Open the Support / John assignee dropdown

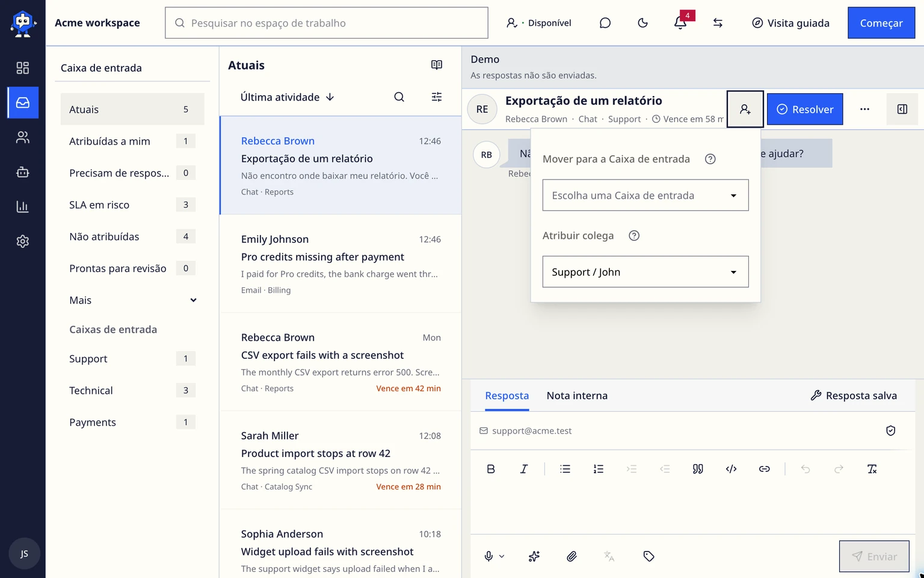(645, 272)
